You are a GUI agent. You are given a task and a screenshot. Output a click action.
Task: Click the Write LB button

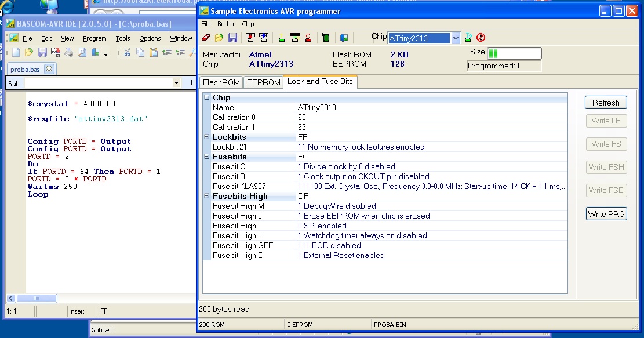click(606, 121)
